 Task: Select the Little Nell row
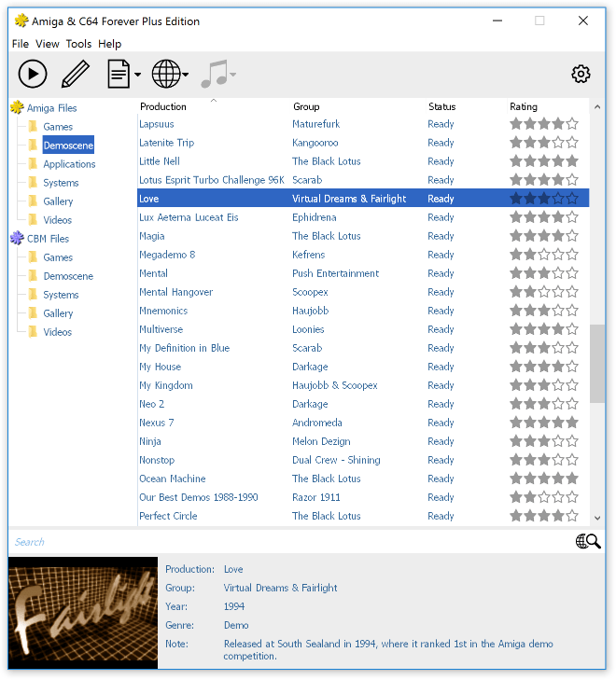click(363, 161)
